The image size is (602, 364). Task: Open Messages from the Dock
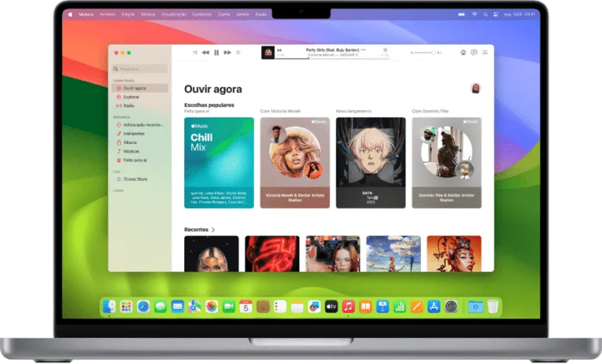click(161, 307)
